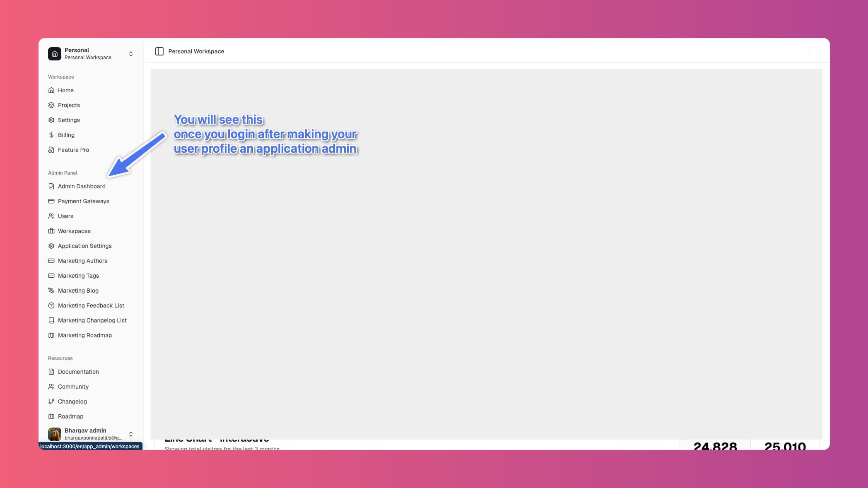
Task: Go to Home in the Workspace section
Action: 65,90
